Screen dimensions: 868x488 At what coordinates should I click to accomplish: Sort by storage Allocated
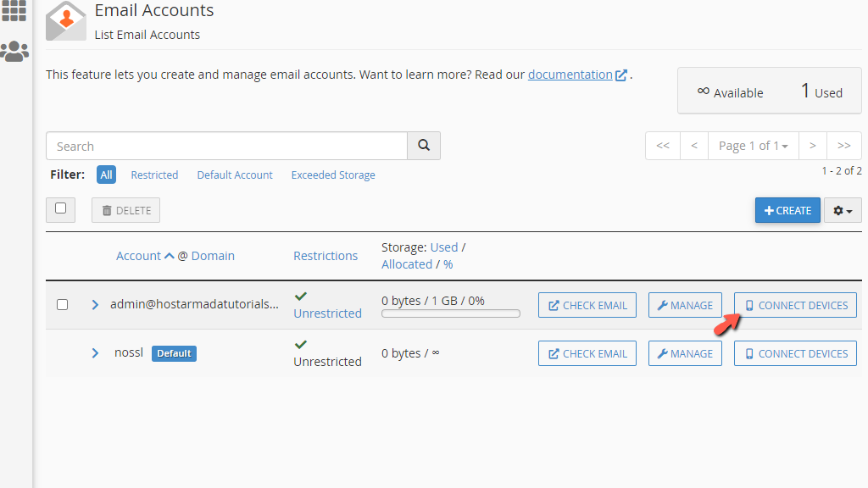407,264
